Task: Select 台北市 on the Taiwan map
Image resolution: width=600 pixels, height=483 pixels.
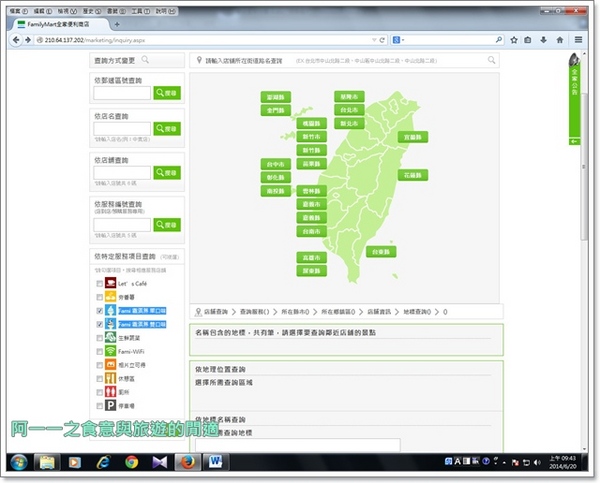Action: pyautogui.click(x=349, y=110)
